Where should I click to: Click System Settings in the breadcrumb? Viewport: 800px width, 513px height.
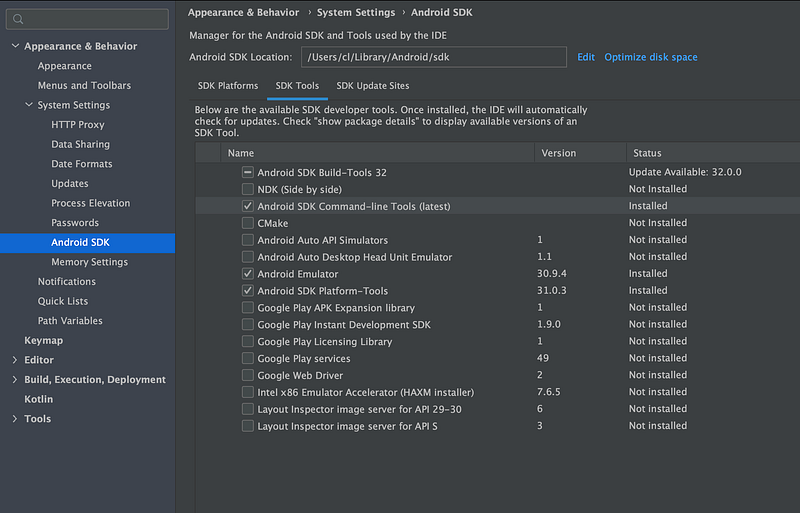point(356,12)
